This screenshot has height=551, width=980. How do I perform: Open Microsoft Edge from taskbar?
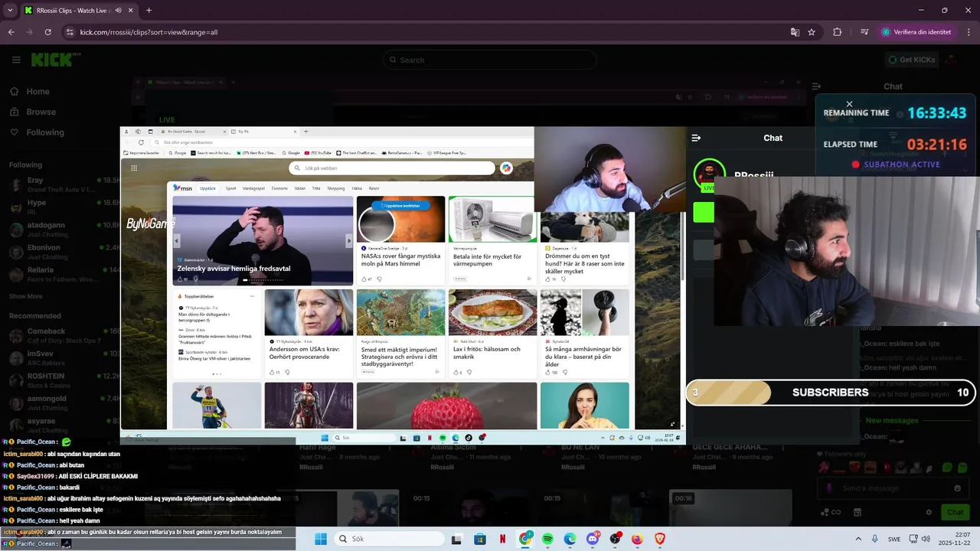tap(570, 539)
